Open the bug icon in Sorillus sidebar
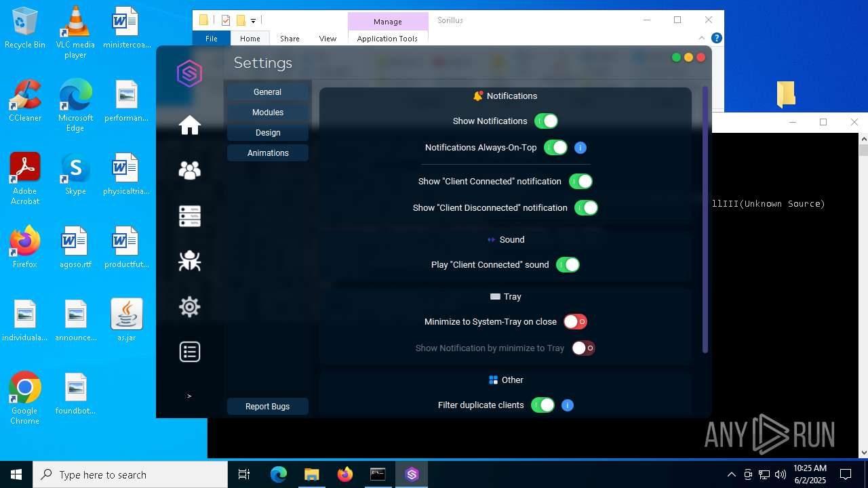The image size is (868, 488). click(x=190, y=261)
